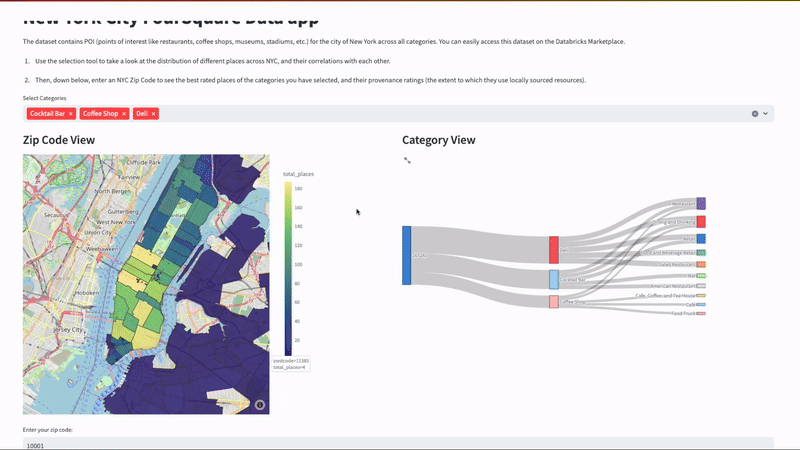The height and width of the screenshot is (450, 800).
Task: Click the Hoboken label on map
Action: 87,293
